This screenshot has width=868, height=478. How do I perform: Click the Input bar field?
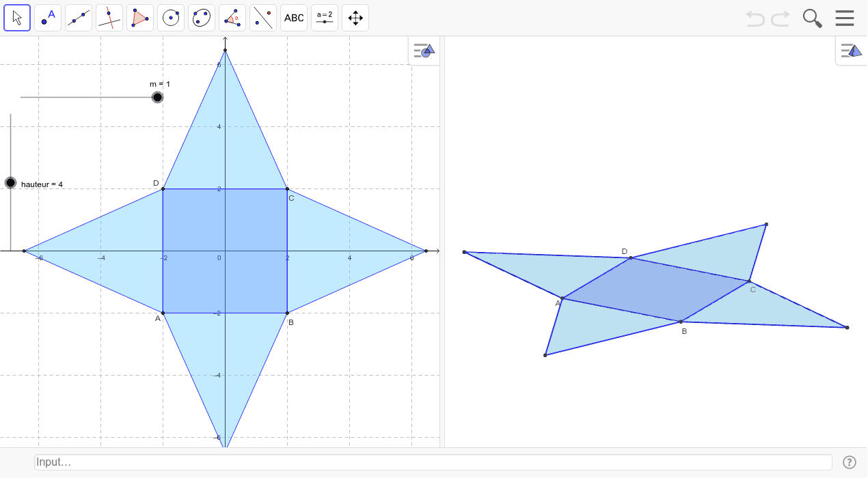point(433,462)
